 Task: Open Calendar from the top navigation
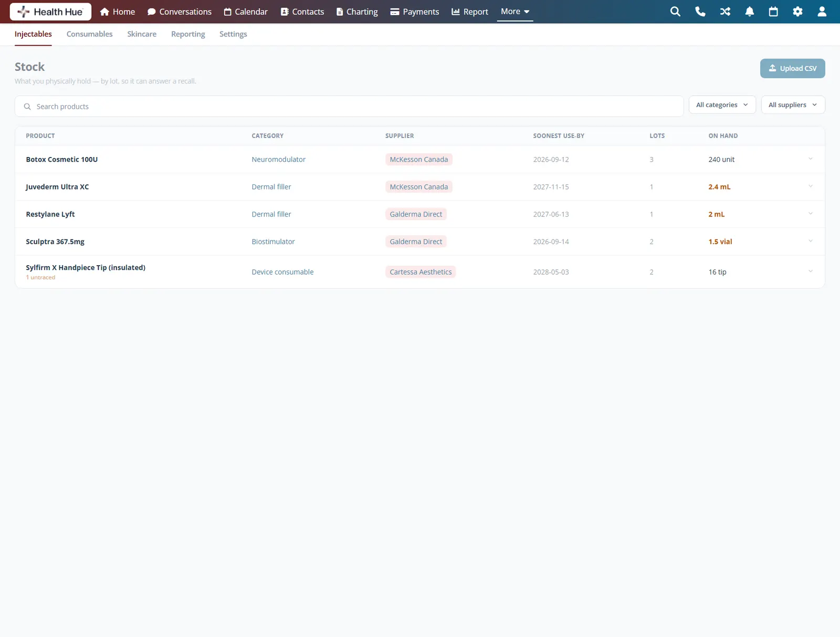tap(246, 12)
